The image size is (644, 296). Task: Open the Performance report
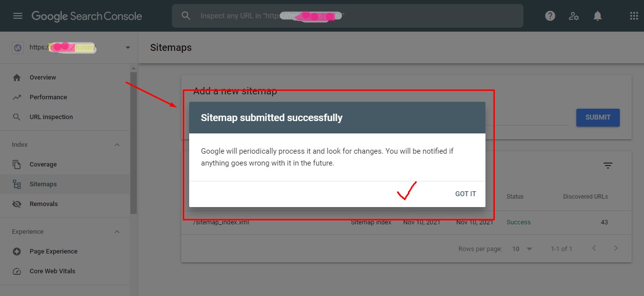click(x=48, y=97)
